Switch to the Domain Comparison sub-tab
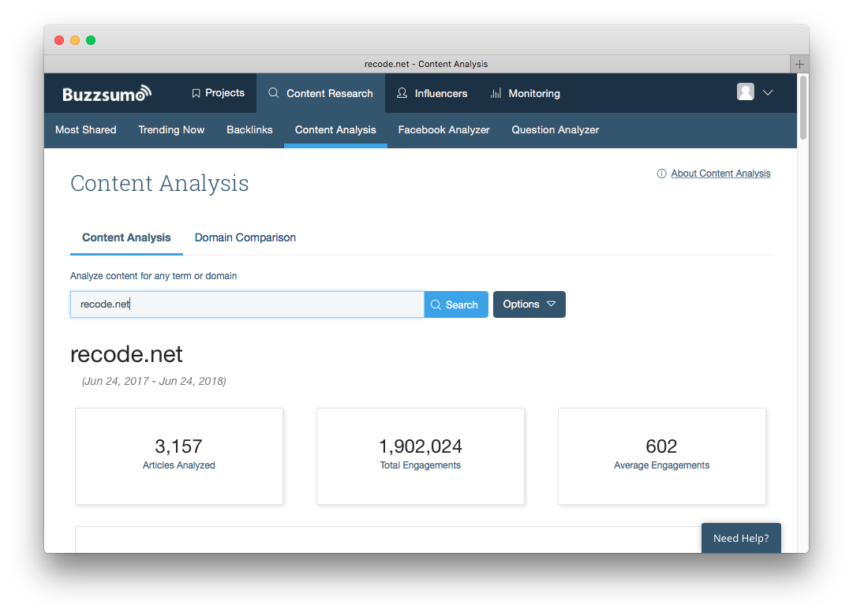 pyautogui.click(x=245, y=237)
